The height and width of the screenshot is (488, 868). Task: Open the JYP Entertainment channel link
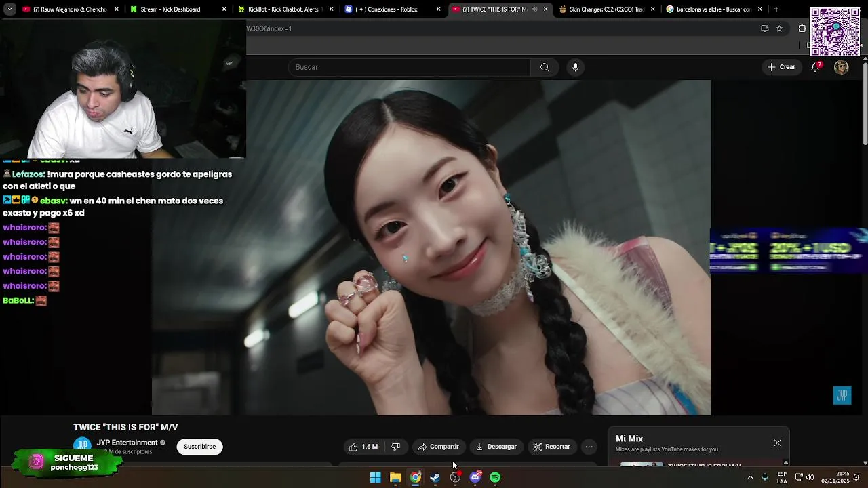click(x=127, y=443)
